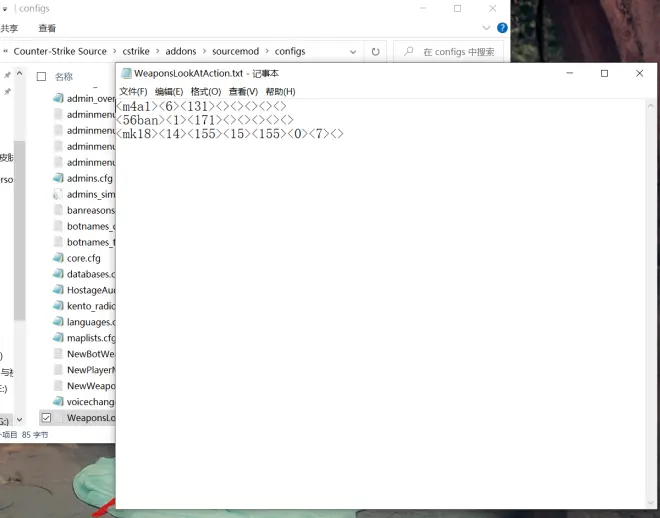The image size is (660, 518).
Task: Click the Notepad document icon in title bar
Action: tap(125, 73)
